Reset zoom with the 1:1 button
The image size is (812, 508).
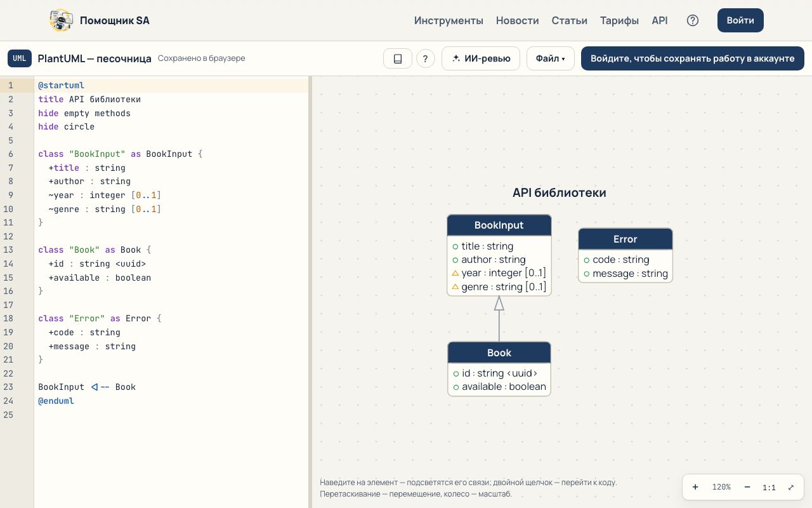pyautogui.click(x=769, y=488)
